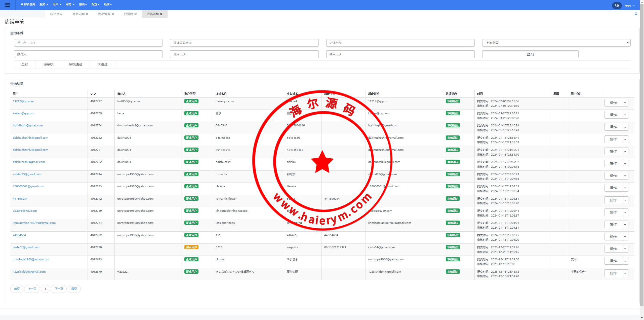
Task: Expand the 系统 menu
Action: tap(108, 4)
